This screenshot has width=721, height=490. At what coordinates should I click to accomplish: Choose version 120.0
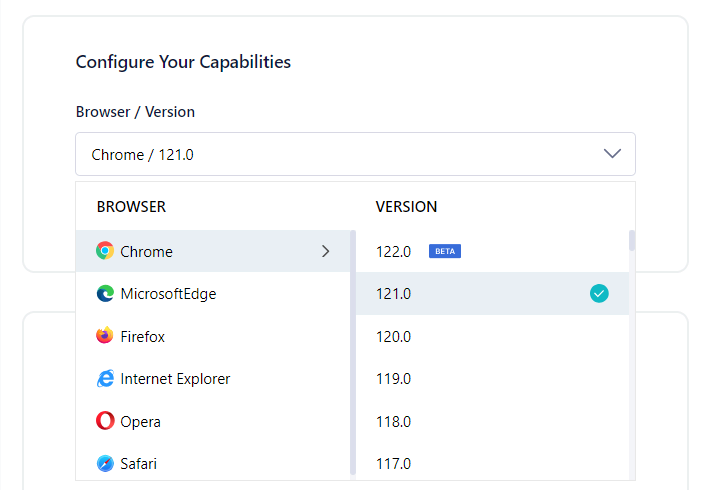pos(492,336)
